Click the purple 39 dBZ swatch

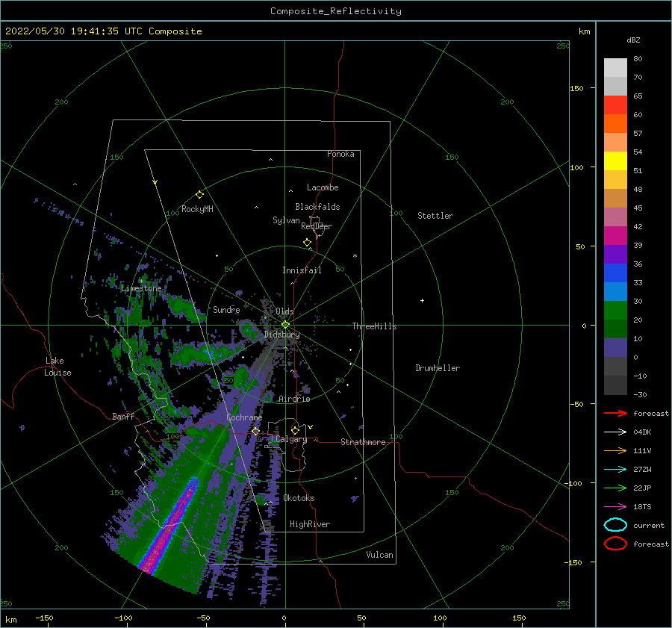pyautogui.click(x=615, y=254)
